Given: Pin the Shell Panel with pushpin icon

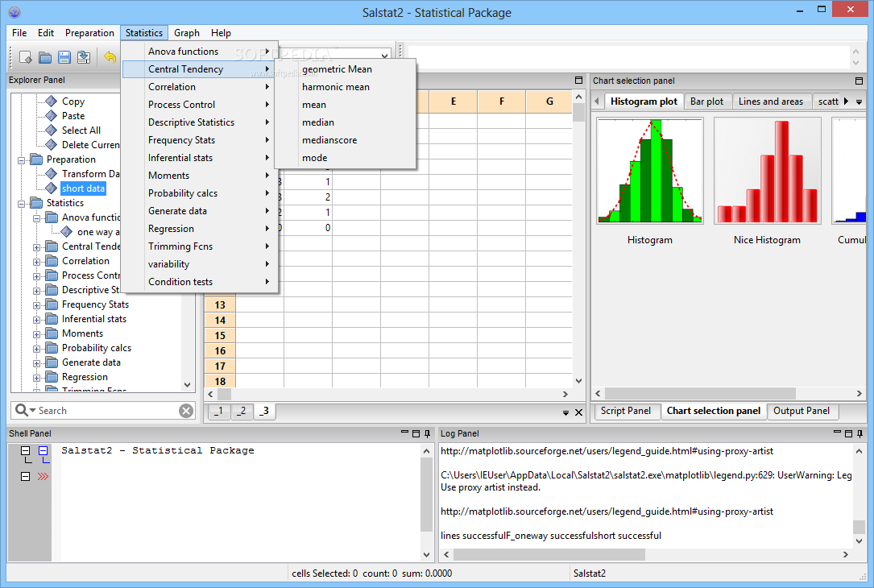Looking at the screenshot, I should [x=428, y=433].
